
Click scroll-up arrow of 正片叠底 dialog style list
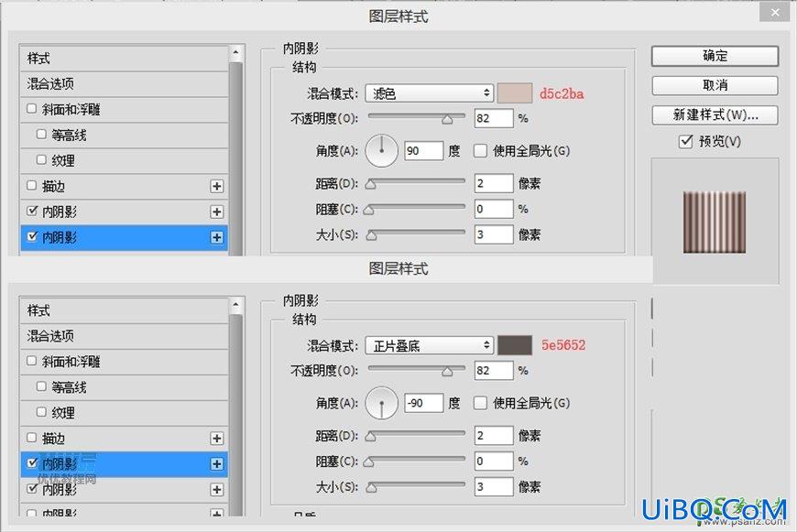235,305
